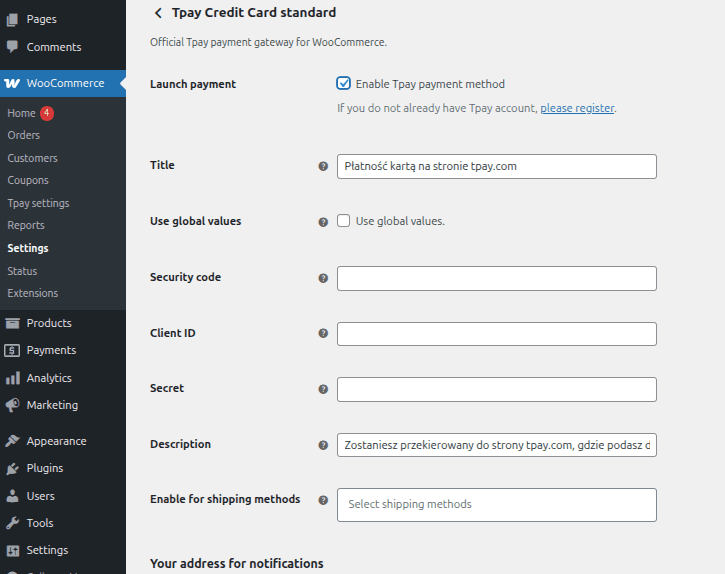Click the help icon next to Title

coord(323,166)
